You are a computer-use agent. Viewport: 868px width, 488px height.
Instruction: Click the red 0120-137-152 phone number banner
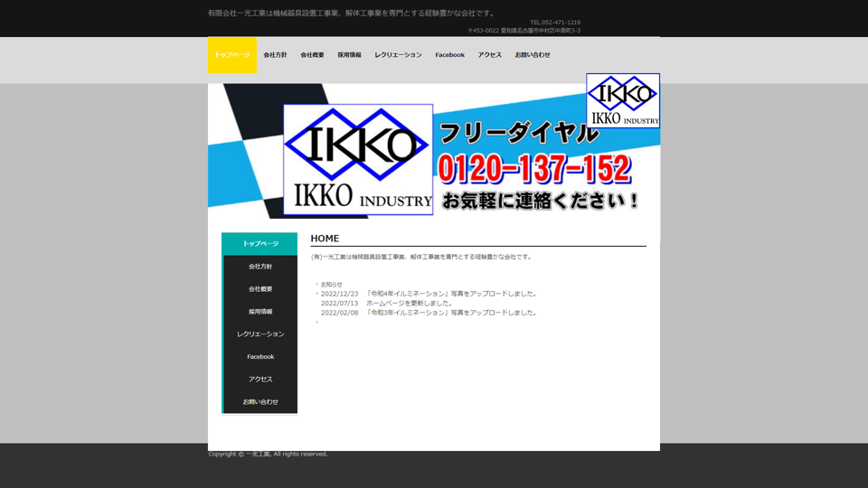(x=534, y=168)
